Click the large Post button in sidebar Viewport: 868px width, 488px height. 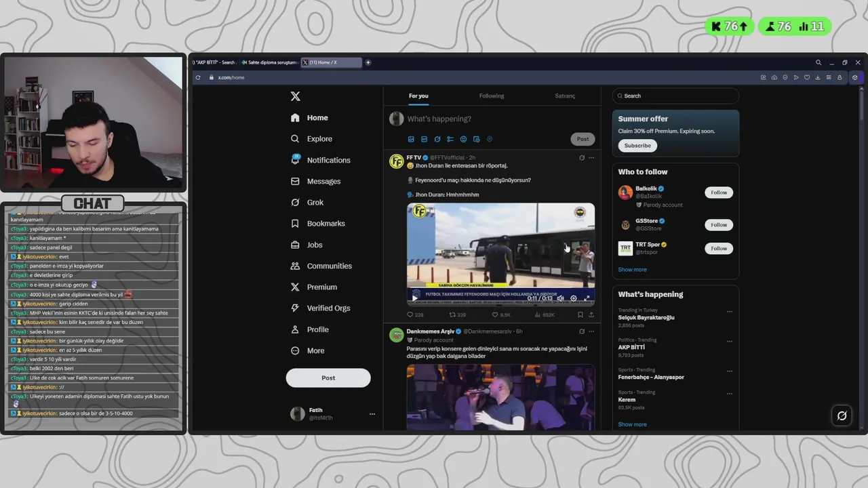[x=328, y=378]
